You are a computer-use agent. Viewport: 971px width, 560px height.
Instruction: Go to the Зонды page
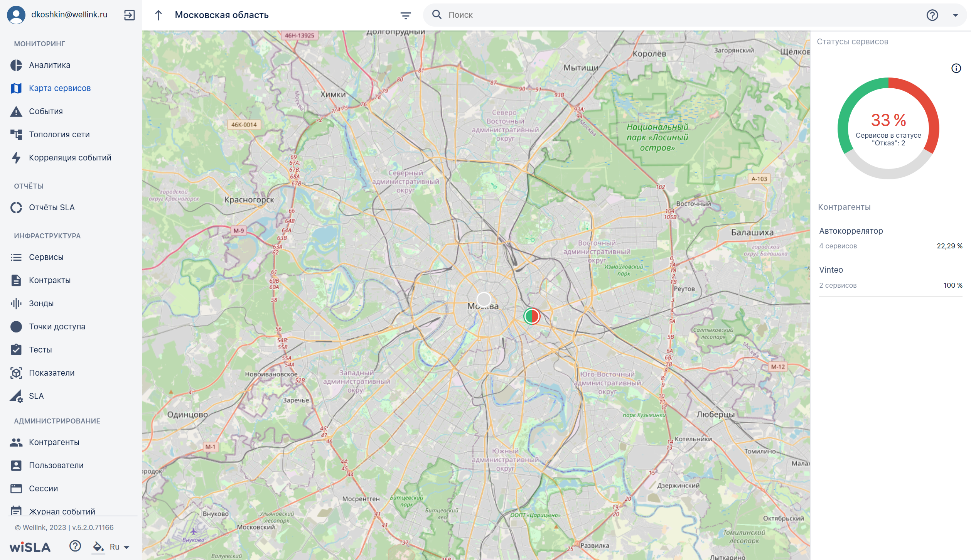[x=41, y=304]
